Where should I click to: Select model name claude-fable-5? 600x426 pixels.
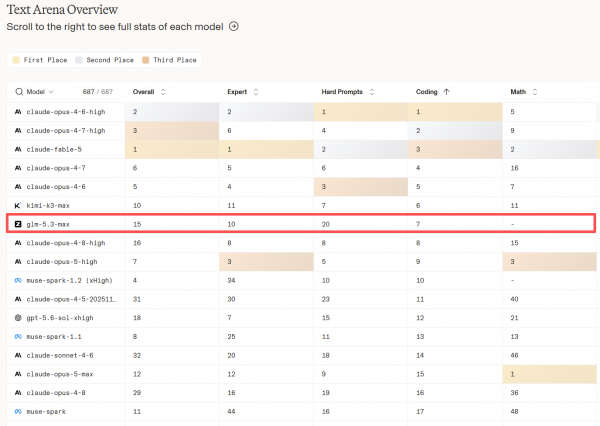(54, 149)
